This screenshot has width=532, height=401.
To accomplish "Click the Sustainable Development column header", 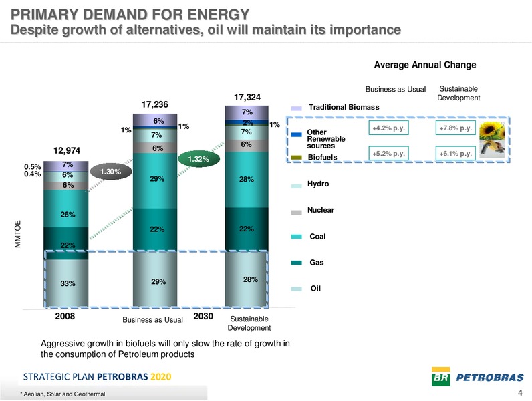I will (458, 93).
